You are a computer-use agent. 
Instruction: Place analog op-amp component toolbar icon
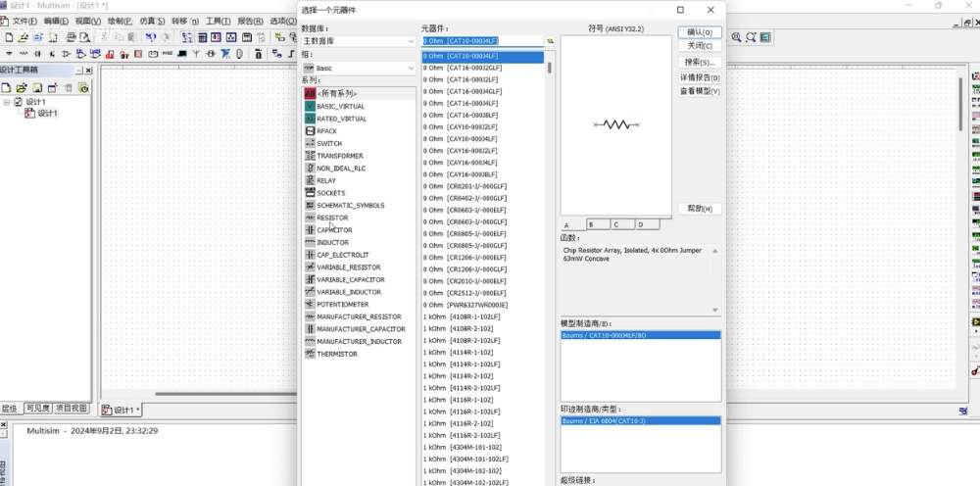67,54
